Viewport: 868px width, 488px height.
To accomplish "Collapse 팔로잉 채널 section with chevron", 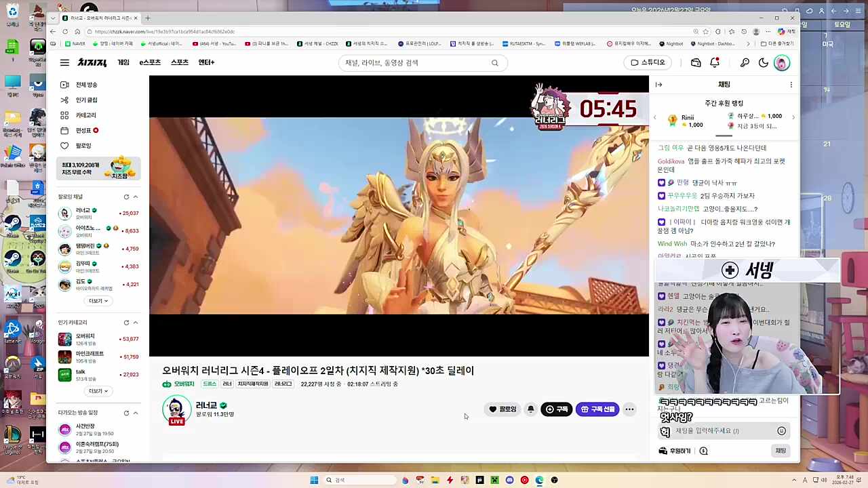I will coord(135,197).
